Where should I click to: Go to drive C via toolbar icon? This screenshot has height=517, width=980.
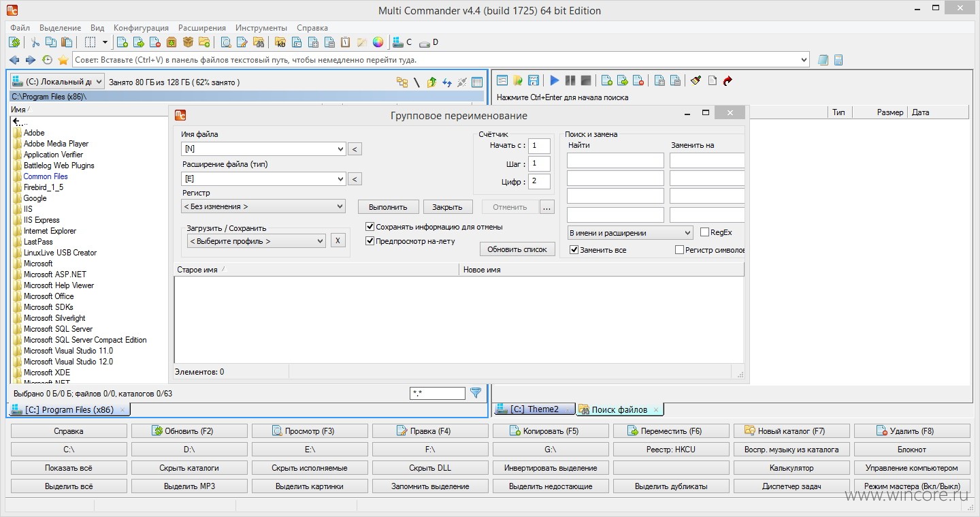pyautogui.click(x=403, y=42)
